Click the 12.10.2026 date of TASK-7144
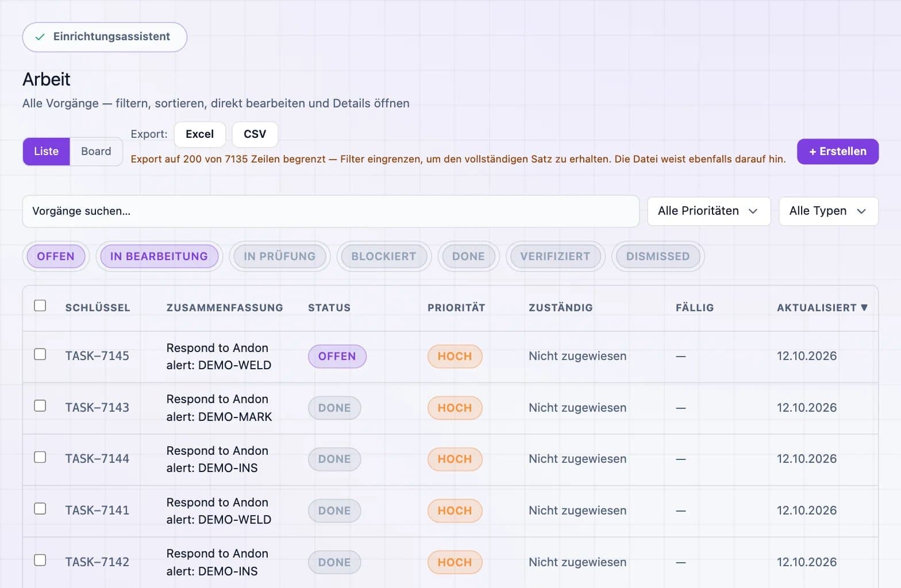The width and height of the screenshot is (901, 588). pyautogui.click(x=807, y=459)
